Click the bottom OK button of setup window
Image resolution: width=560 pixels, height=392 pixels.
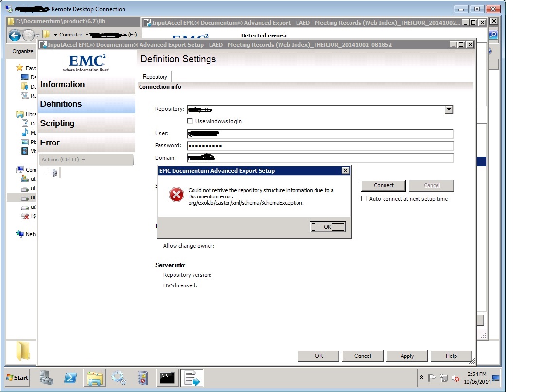(318, 356)
